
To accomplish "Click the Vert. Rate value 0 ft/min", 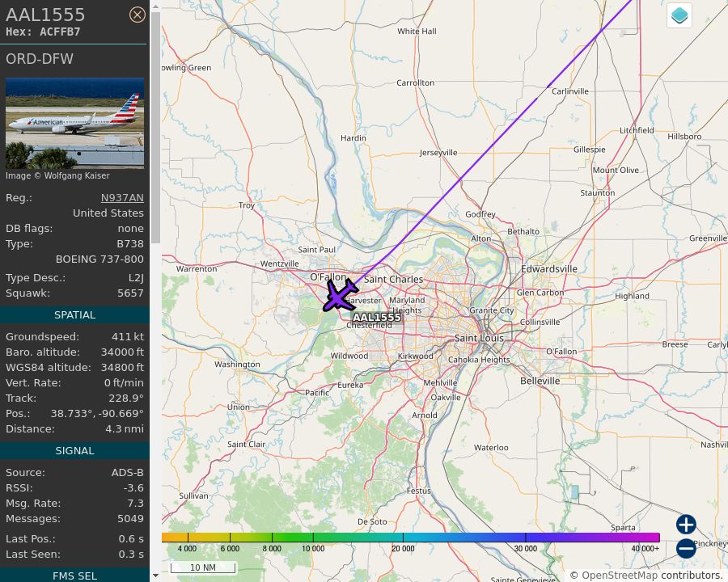I will pyautogui.click(x=124, y=383).
